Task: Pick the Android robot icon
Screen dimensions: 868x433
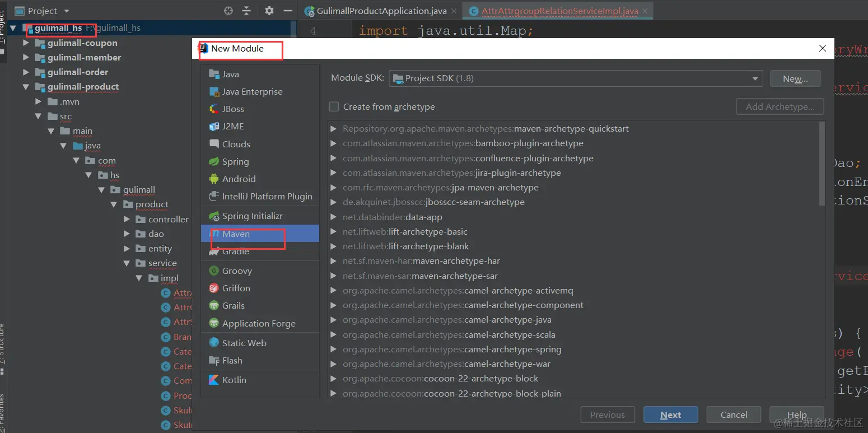Action: [x=213, y=179]
